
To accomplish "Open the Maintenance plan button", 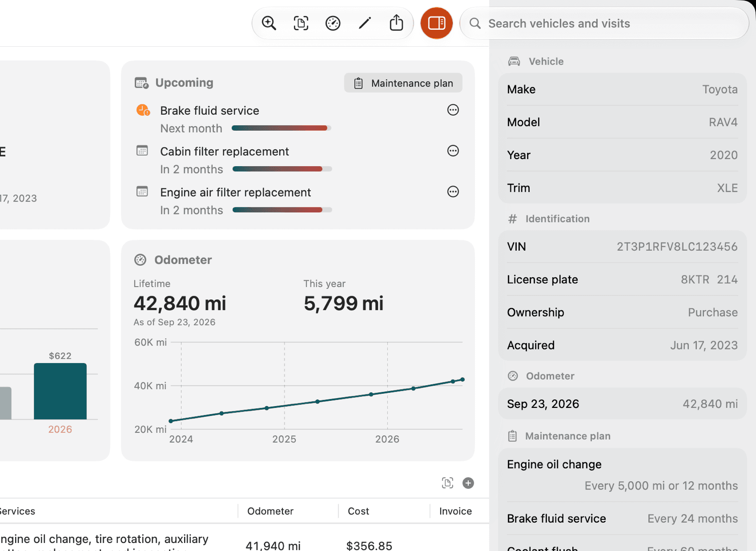I will coord(403,83).
